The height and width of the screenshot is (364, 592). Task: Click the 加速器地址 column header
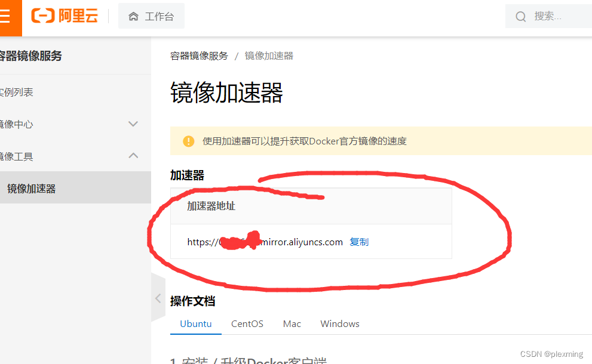pyautogui.click(x=211, y=206)
